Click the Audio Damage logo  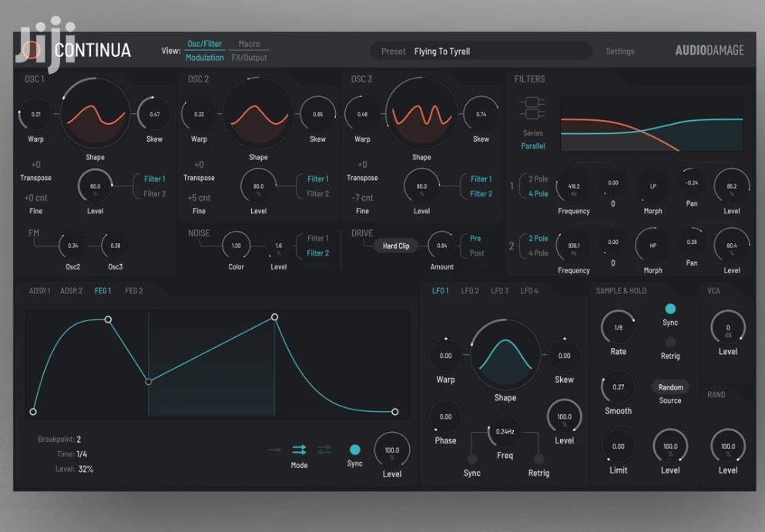(710, 50)
